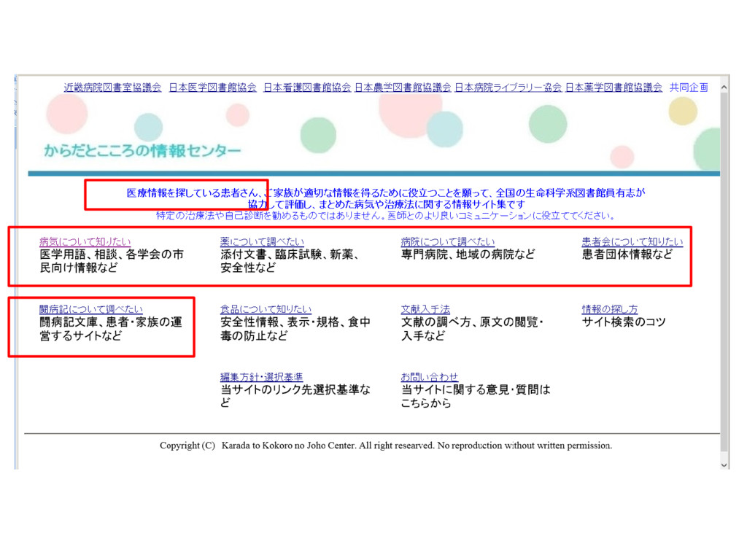Open the 薬について調べたい link
The width and height of the screenshot is (747, 560).
[x=262, y=241]
